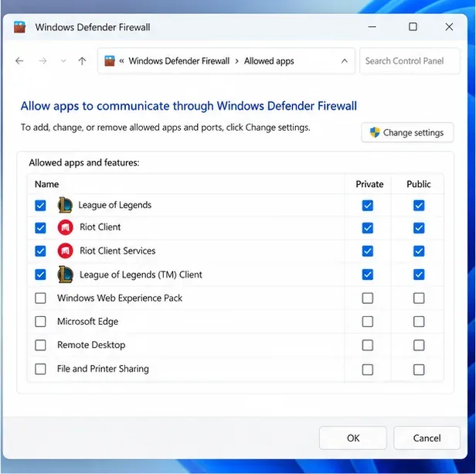Uncheck the Riot Client Services name checkbox

40,251
